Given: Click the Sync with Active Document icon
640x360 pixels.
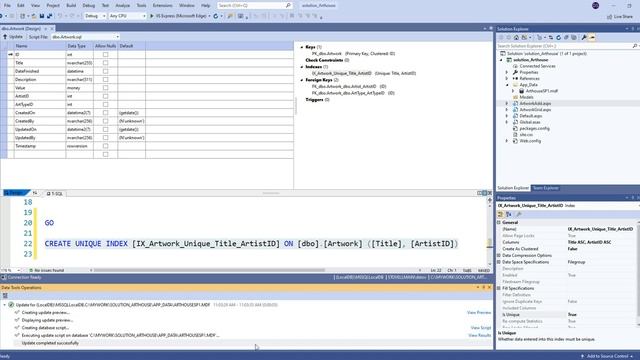Looking at the screenshot, I should (x=551, y=38).
